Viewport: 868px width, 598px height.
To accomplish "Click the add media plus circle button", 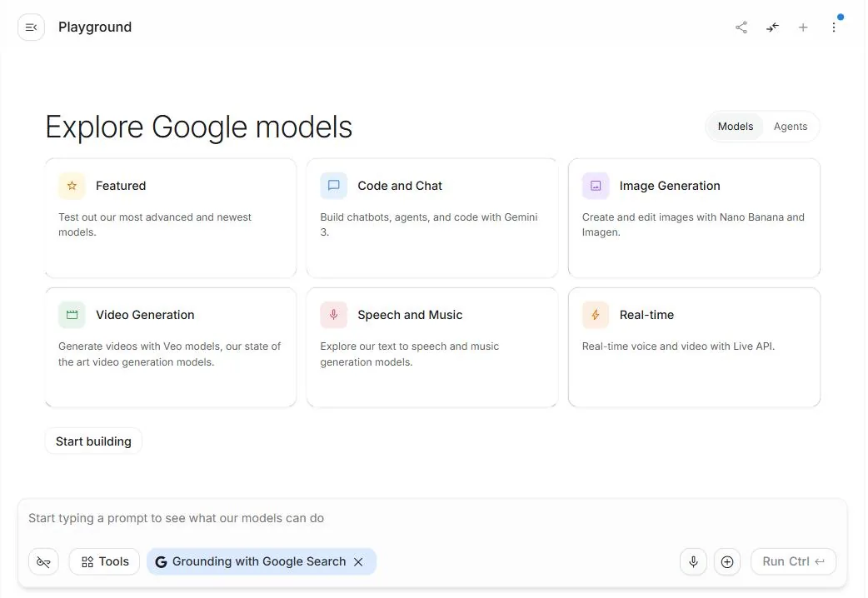I will [727, 562].
